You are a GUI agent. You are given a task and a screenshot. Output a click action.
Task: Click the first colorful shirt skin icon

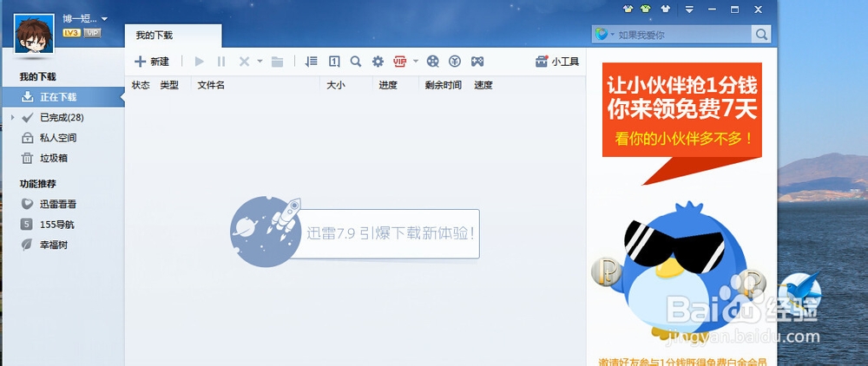point(628,9)
